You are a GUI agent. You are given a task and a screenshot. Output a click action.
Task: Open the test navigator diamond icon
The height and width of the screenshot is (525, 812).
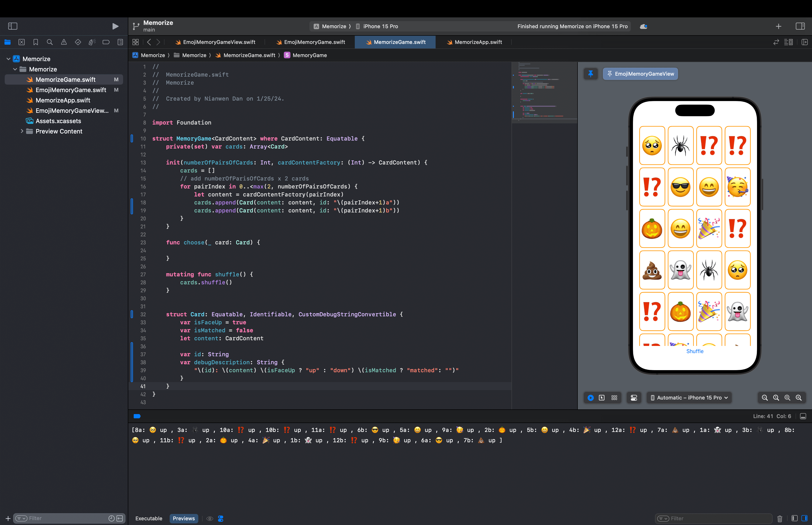click(78, 42)
